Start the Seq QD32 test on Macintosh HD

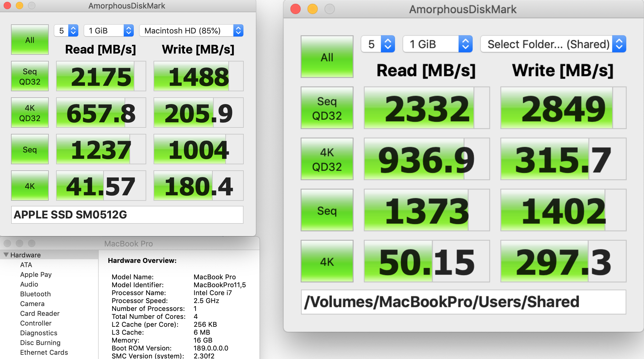pyautogui.click(x=30, y=76)
